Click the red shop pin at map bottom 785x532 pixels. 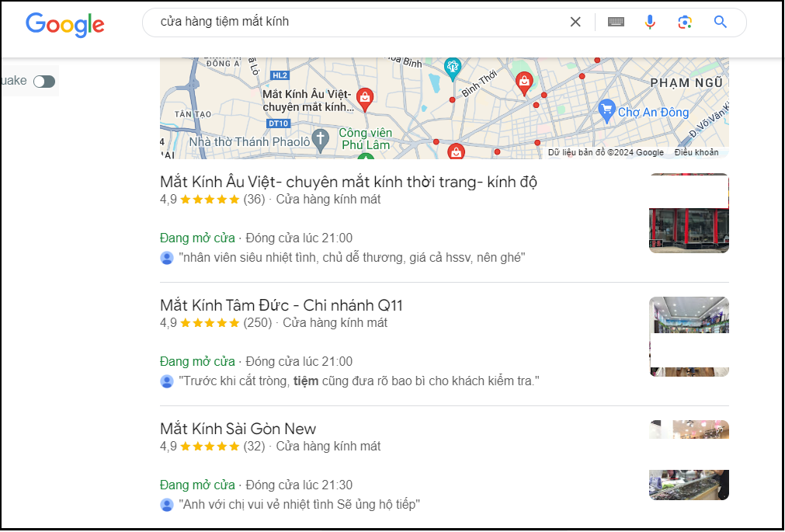point(456,152)
